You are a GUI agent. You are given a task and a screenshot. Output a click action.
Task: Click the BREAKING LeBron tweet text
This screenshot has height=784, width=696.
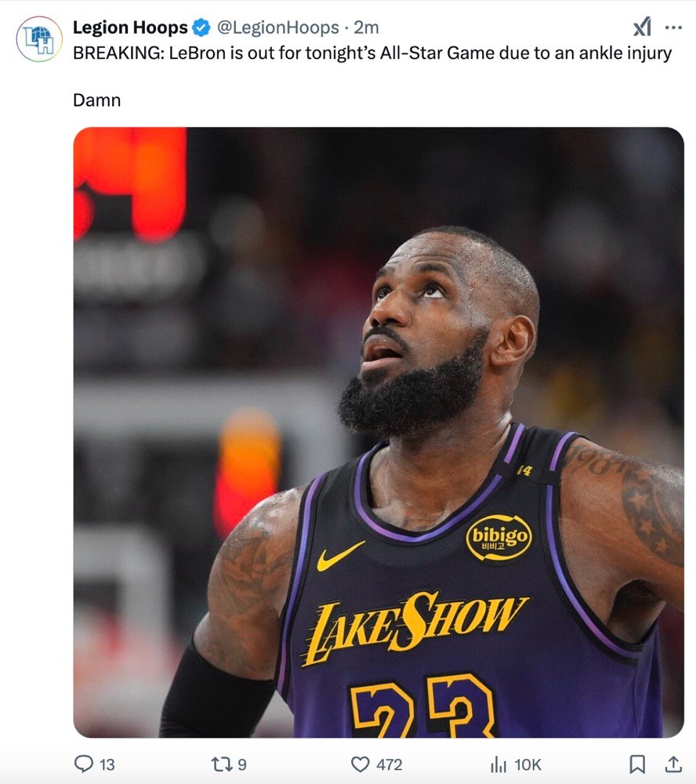pyautogui.click(x=372, y=55)
